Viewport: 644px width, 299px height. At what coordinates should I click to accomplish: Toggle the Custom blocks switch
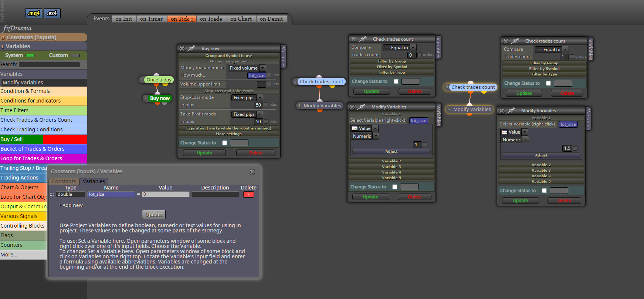[75, 56]
